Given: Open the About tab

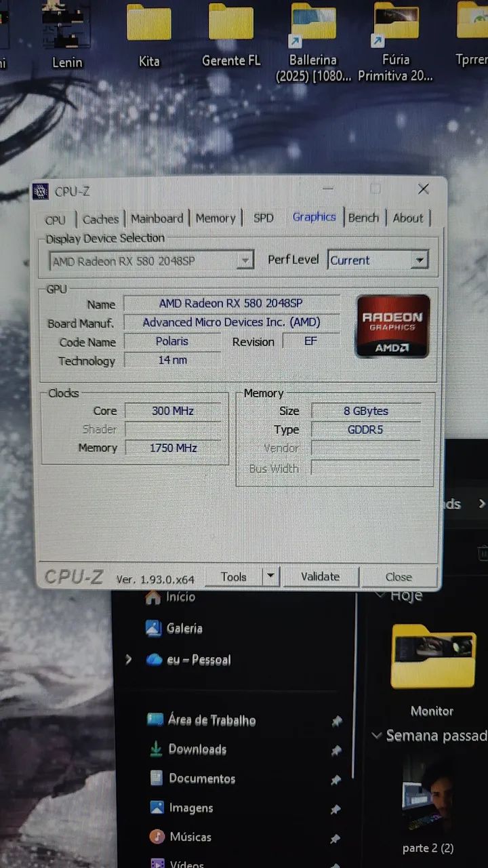Looking at the screenshot, I should pos(408,218).
